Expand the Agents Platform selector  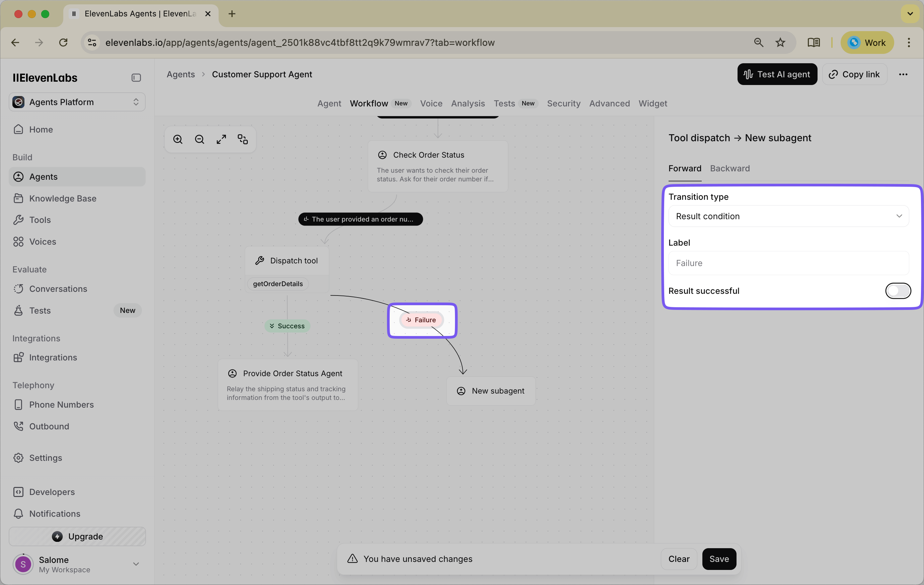point(136,102)
